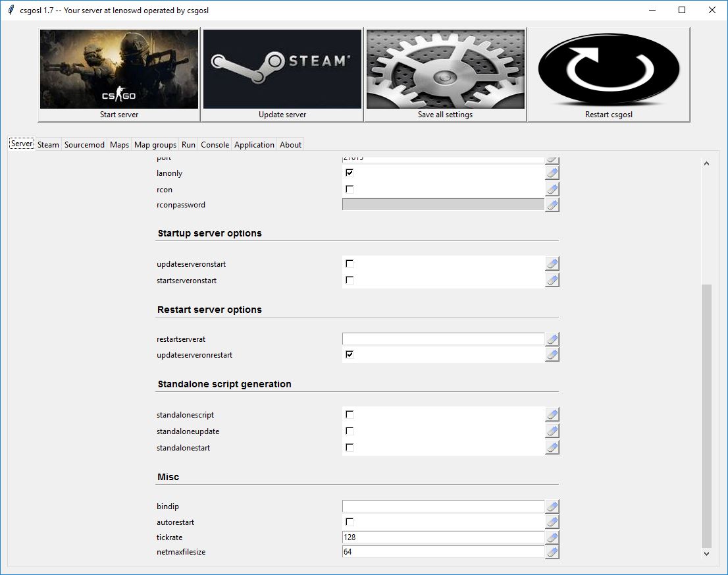Show the Application tab

[x=255, y=144]
